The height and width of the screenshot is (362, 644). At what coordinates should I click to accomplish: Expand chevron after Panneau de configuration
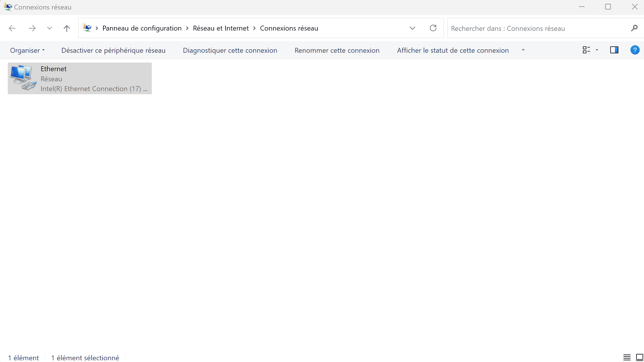coord(187,28)
